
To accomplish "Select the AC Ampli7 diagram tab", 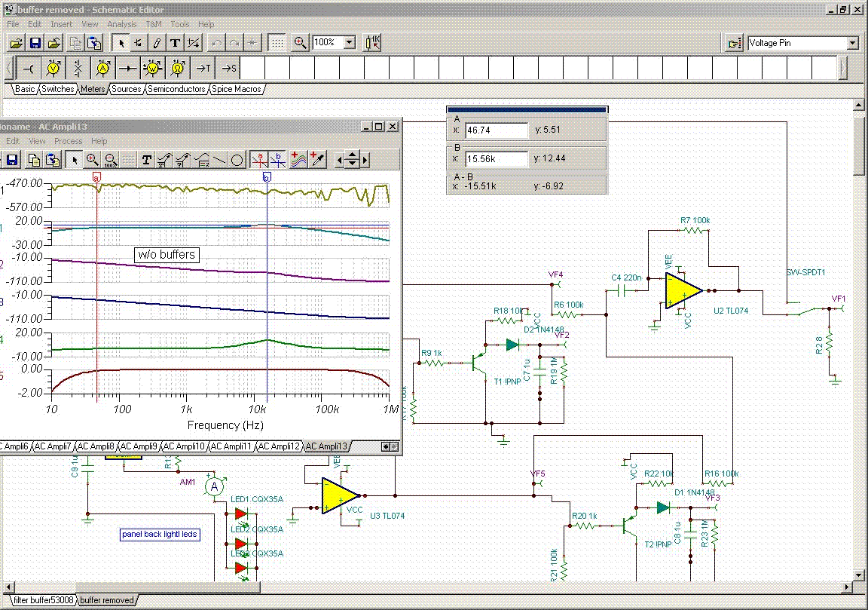I will click(53, 446).
